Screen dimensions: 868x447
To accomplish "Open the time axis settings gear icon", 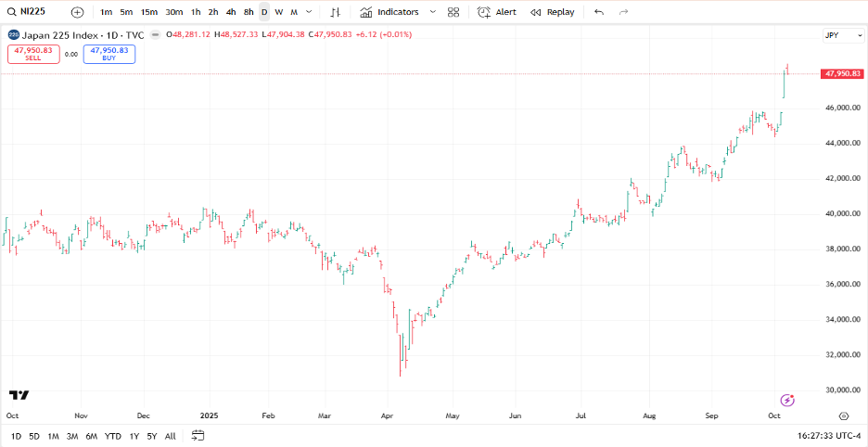I will 843,416.
